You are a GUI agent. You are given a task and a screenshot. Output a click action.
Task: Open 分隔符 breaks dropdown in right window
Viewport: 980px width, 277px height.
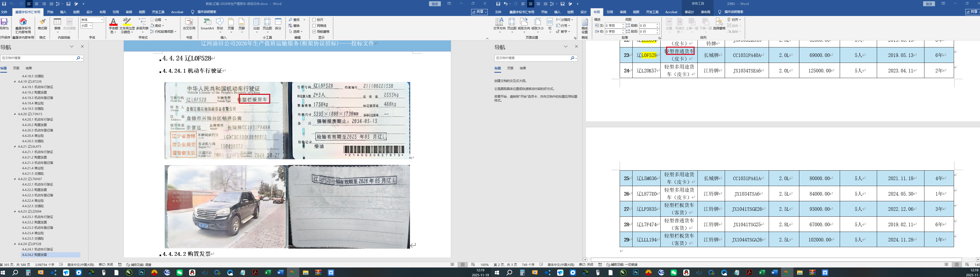(564, 20)
